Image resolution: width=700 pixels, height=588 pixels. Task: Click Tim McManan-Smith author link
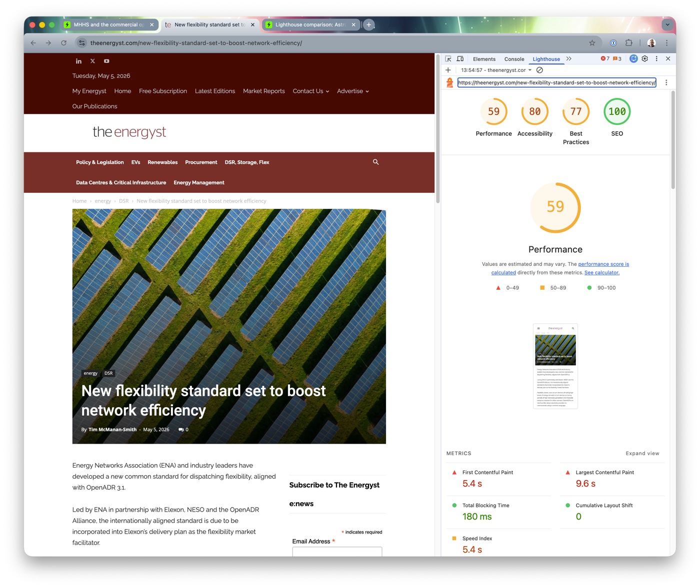112,430
